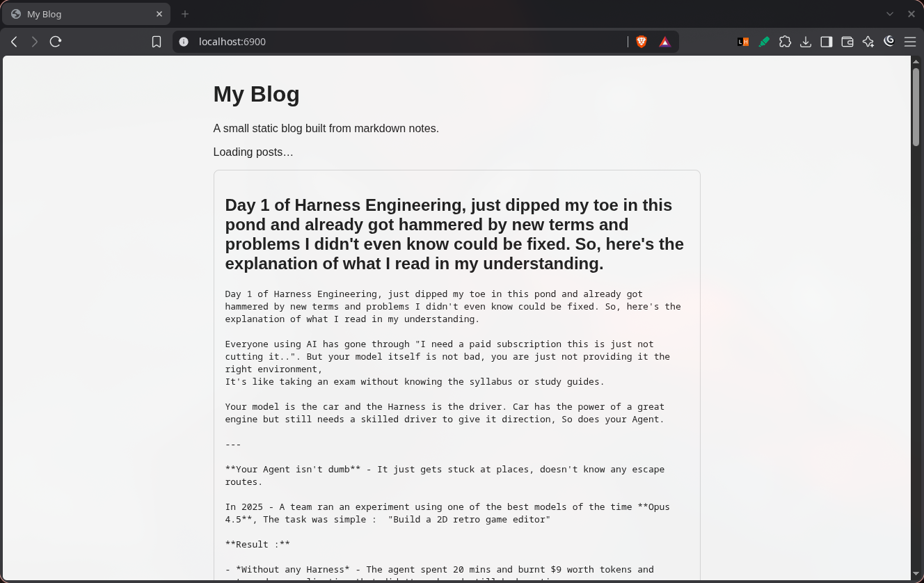Close the My Blog tab
Viewport: 924px width, 583px height.
(x=159, y=14)
